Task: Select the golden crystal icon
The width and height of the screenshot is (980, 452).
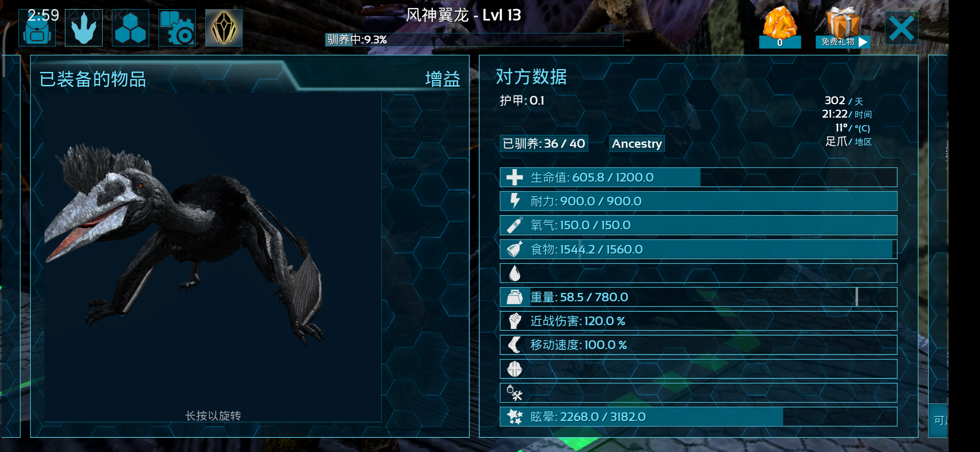Action: click(224, 28)
